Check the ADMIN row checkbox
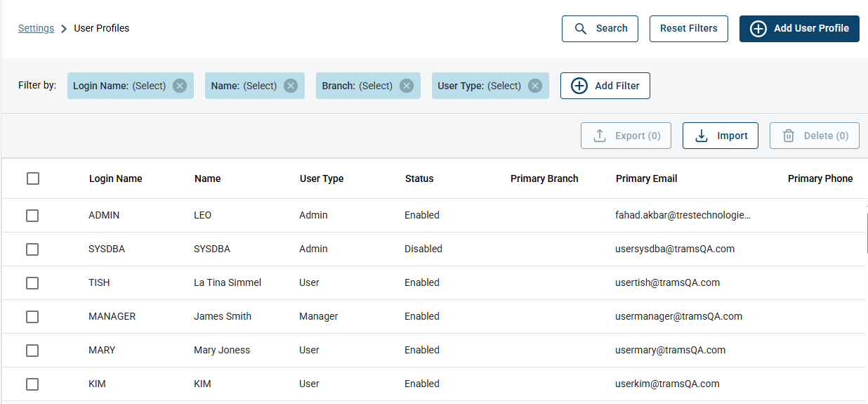 [x=32, y=216]
